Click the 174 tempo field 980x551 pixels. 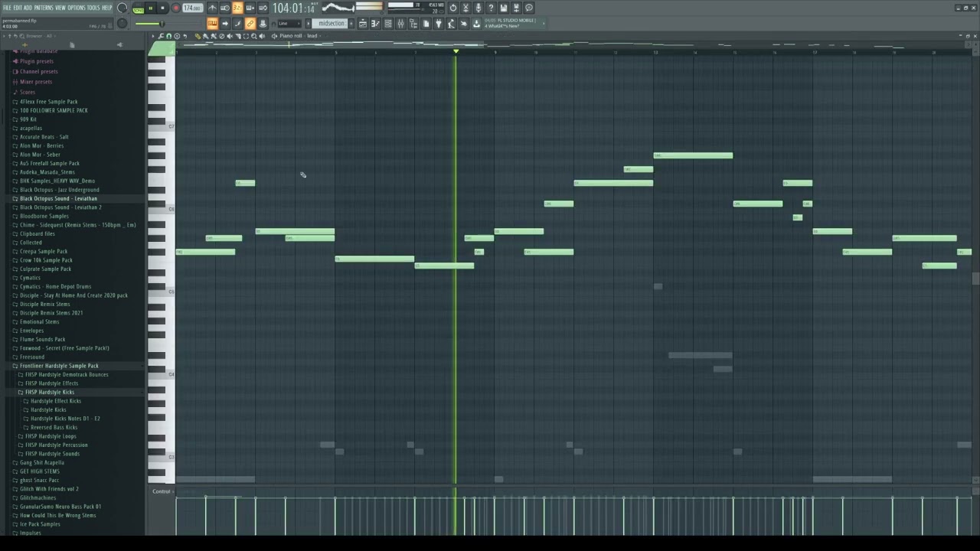(192, 8)
